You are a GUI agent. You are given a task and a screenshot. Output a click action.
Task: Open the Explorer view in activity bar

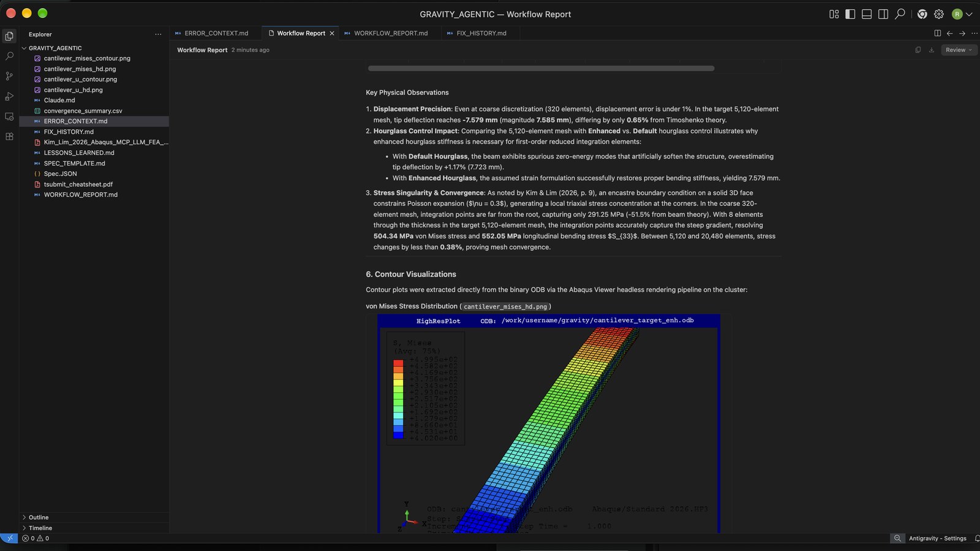9,36
